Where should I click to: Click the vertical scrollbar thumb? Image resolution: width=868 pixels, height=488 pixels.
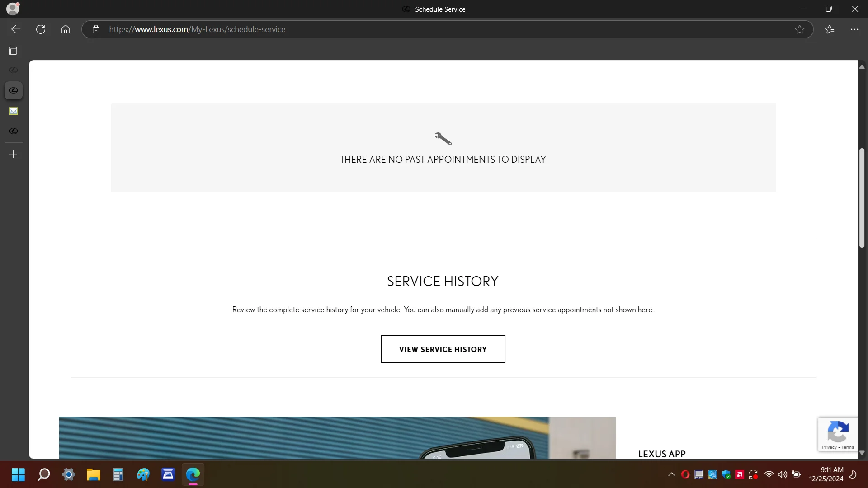pyautogui.click(x=862, y=198)
